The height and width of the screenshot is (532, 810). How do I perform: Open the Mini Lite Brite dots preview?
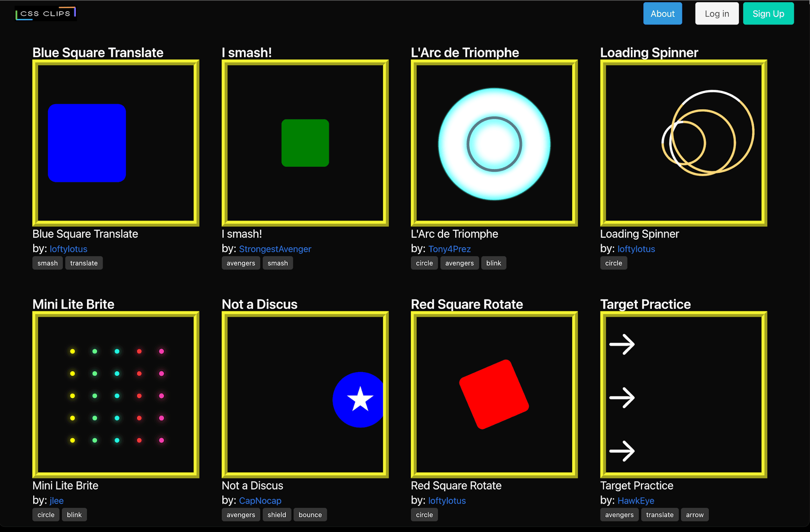116,395
